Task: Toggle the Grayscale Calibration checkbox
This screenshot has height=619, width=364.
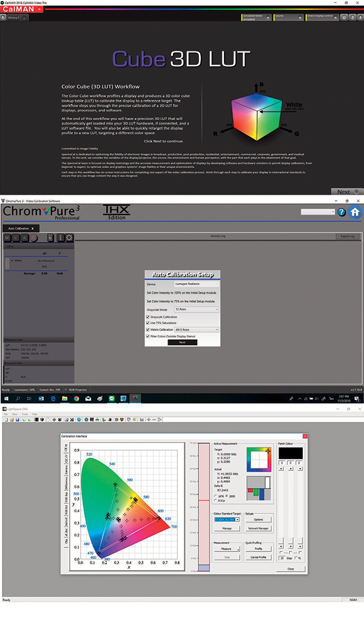Action: [x=148, y=317]
